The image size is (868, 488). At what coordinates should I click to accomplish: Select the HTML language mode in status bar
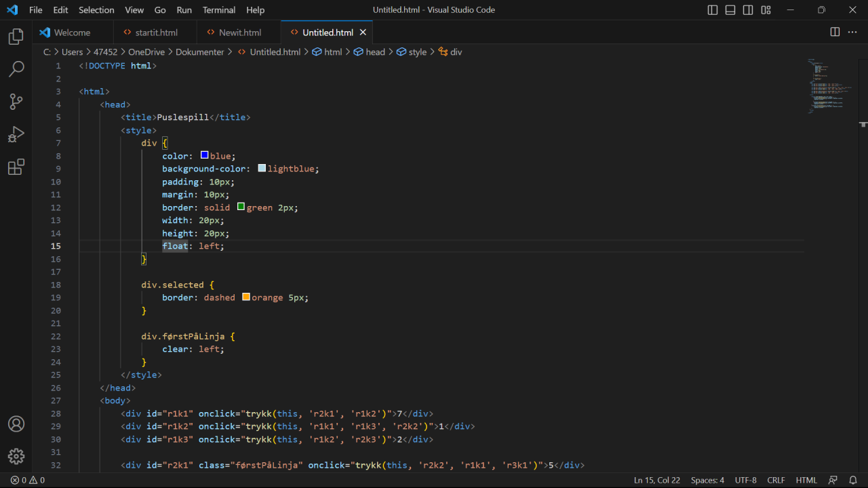tap(806, 480)
